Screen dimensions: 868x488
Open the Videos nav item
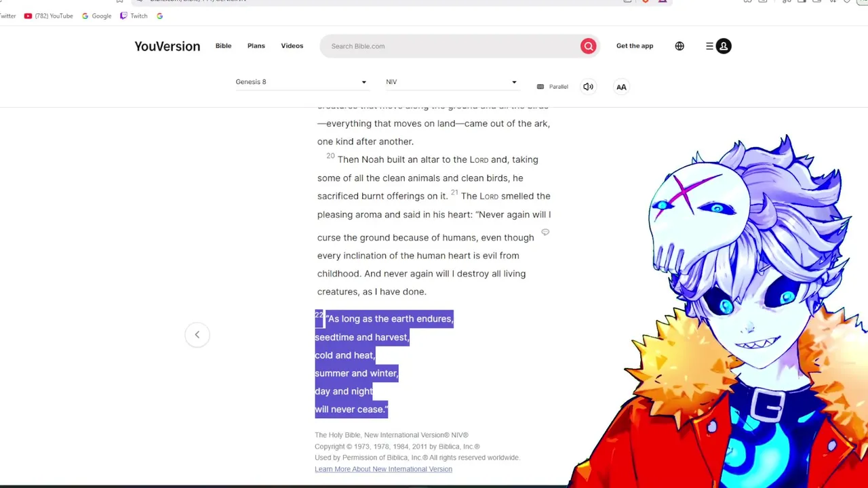tap(292, 46)
